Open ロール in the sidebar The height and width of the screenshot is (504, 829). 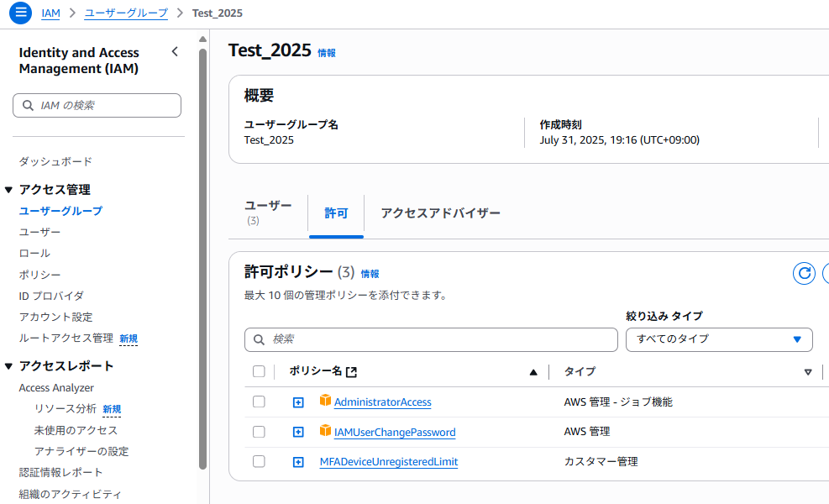coord(34,254)
